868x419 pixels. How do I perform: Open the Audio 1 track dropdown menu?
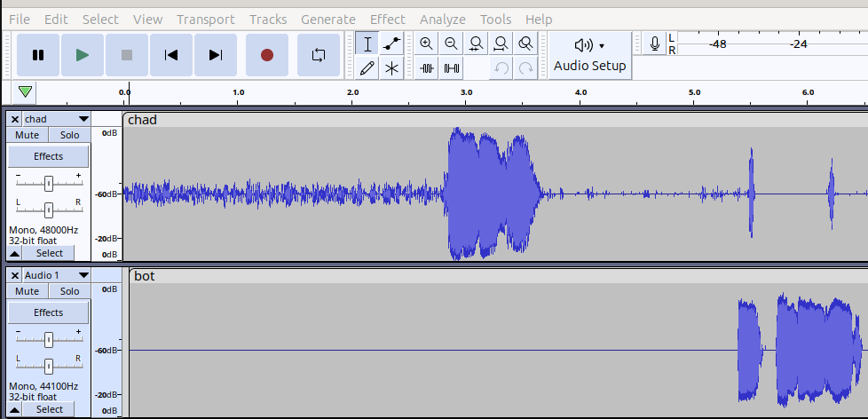(83, 275)
